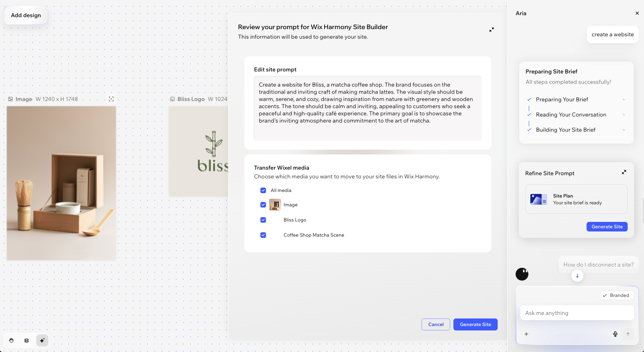Click the Ask me anything input field

[x=577, y=313]
